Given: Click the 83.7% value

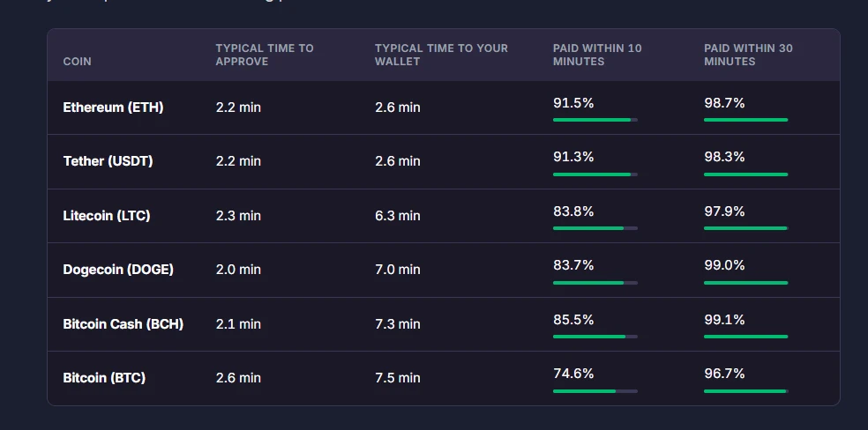Looking at the screenshot, I should point(573,265).
